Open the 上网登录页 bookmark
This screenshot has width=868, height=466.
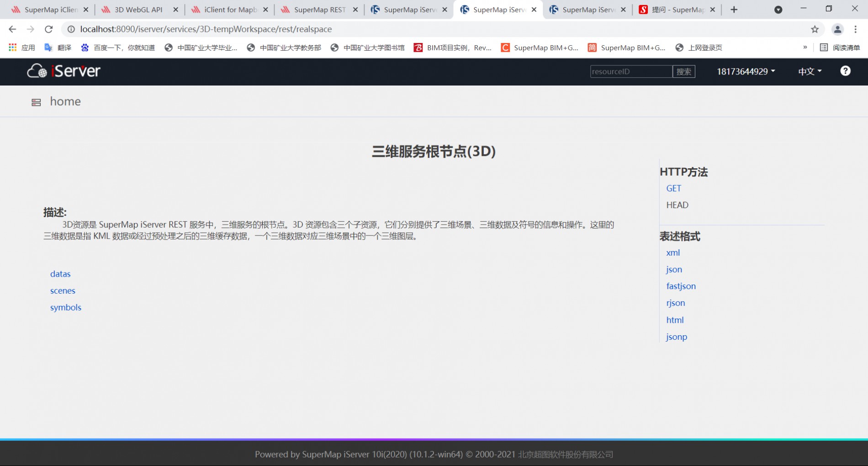pyautogui.click(x=699, y=48)
